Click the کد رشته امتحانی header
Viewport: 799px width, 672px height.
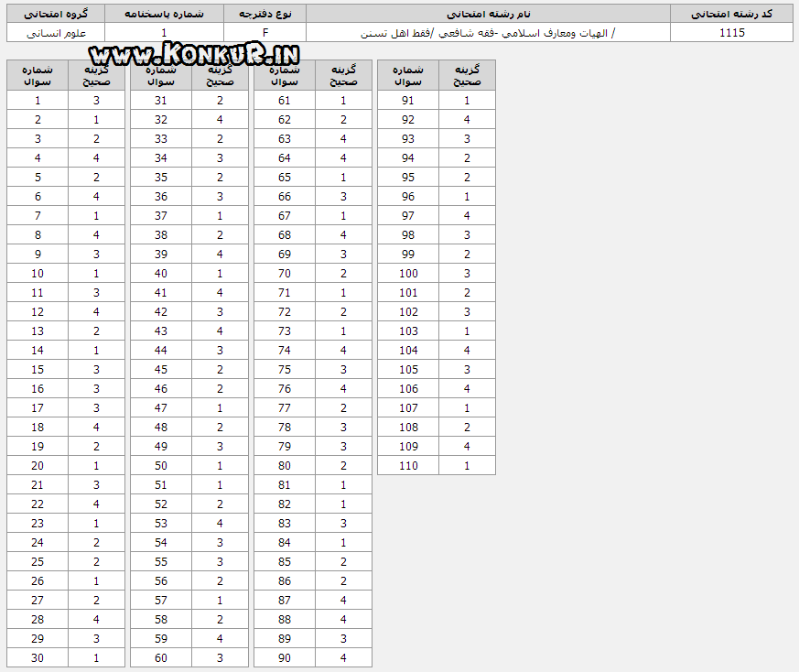click(x=732, y=14)
